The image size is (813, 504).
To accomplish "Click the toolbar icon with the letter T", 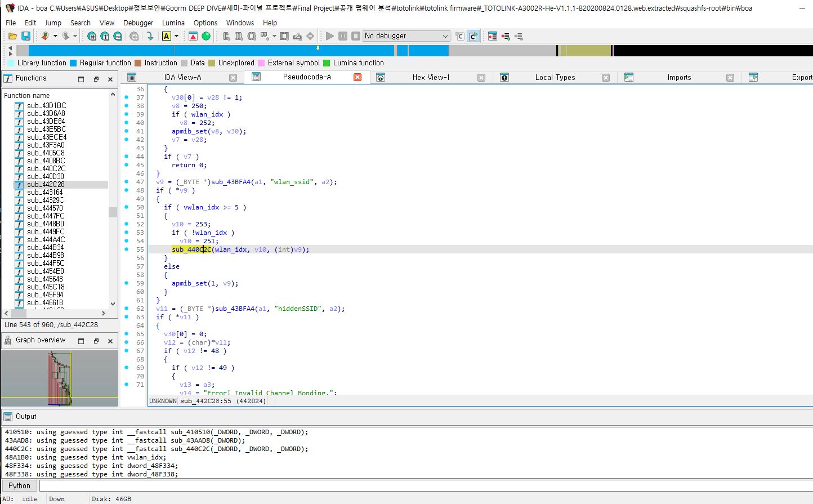I will pos(105,36).
